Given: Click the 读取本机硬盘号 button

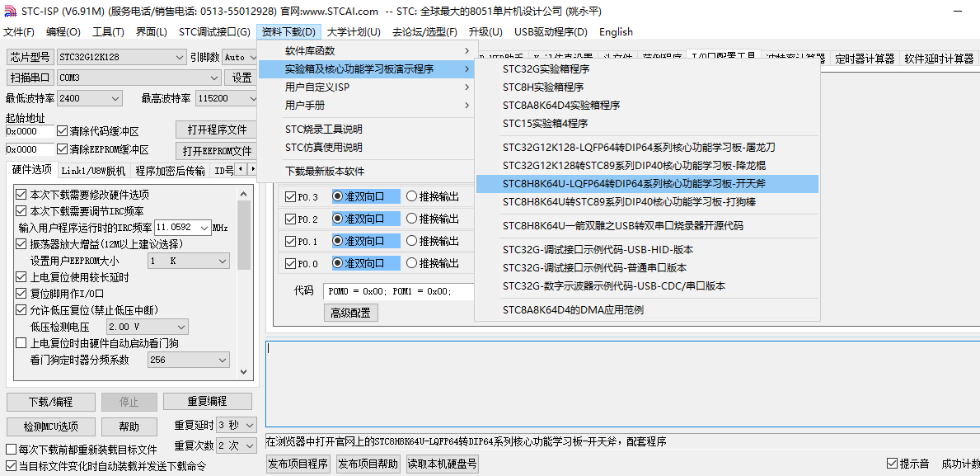Looking at the screenshot, I should click(x=443, y=464).
